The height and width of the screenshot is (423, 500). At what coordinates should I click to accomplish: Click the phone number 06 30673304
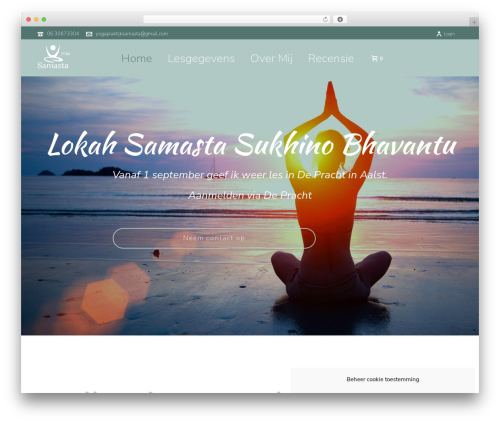pos(63,34)
